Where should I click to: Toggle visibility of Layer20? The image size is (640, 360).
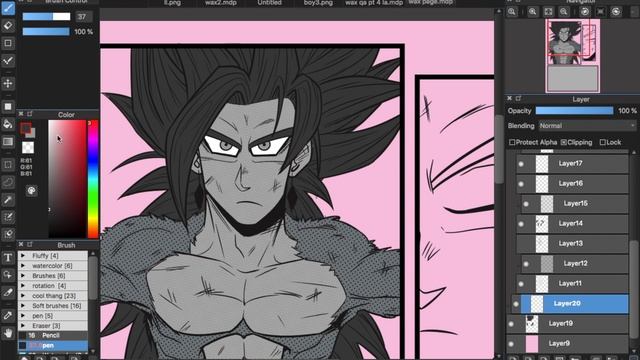click(516, 304)
